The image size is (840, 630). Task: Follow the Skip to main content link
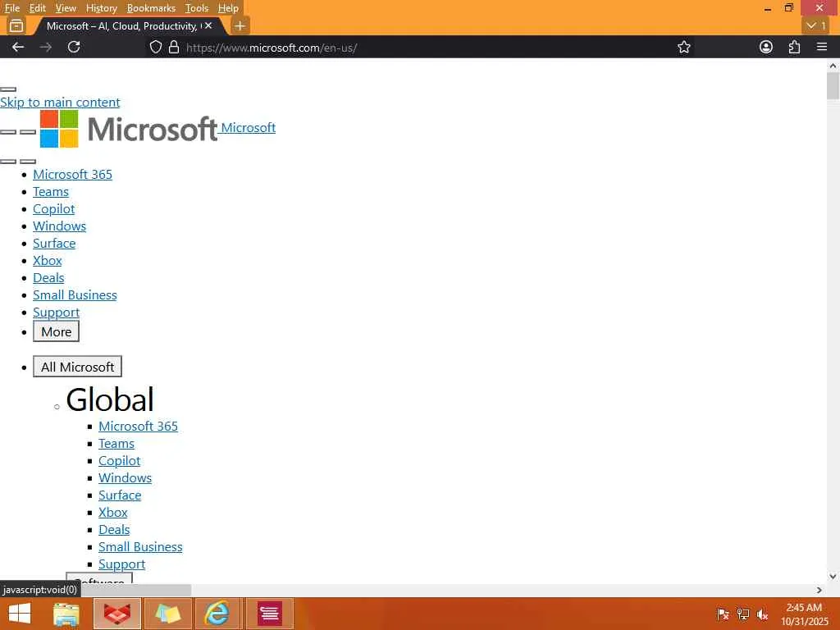(x=60, y=103)
